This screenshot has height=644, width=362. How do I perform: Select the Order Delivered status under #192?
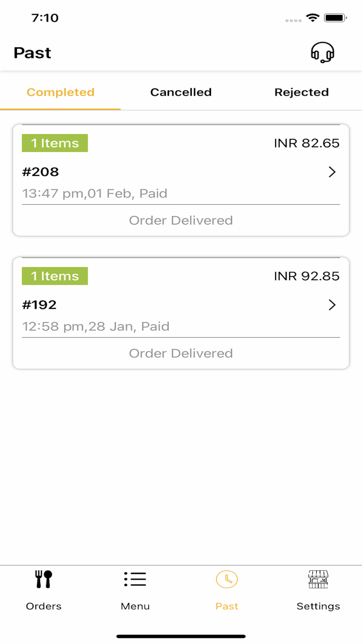click(x=181, y=353)
